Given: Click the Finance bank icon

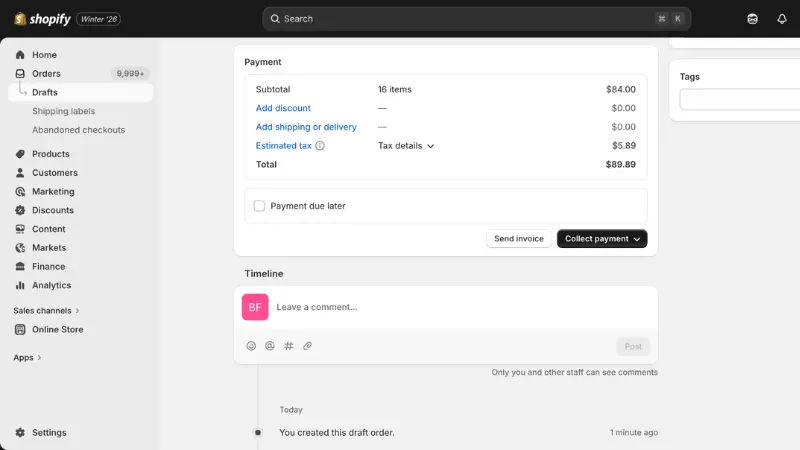Looking at the screenshot, I should coord(20,266).
